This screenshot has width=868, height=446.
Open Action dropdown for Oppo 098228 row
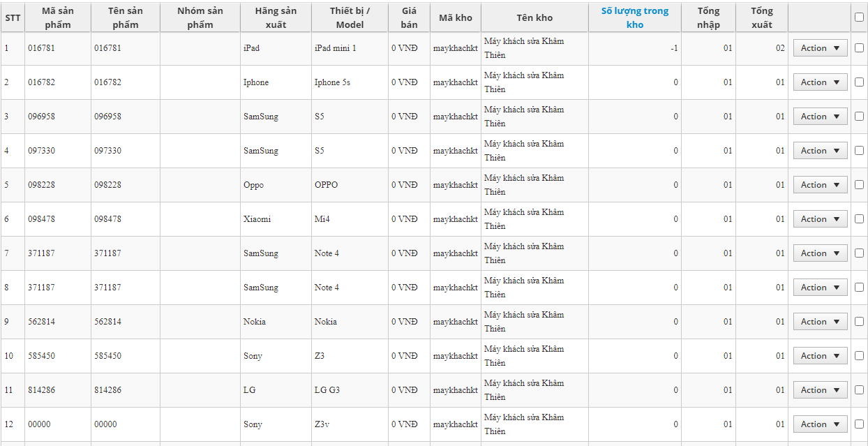(820, 185)
